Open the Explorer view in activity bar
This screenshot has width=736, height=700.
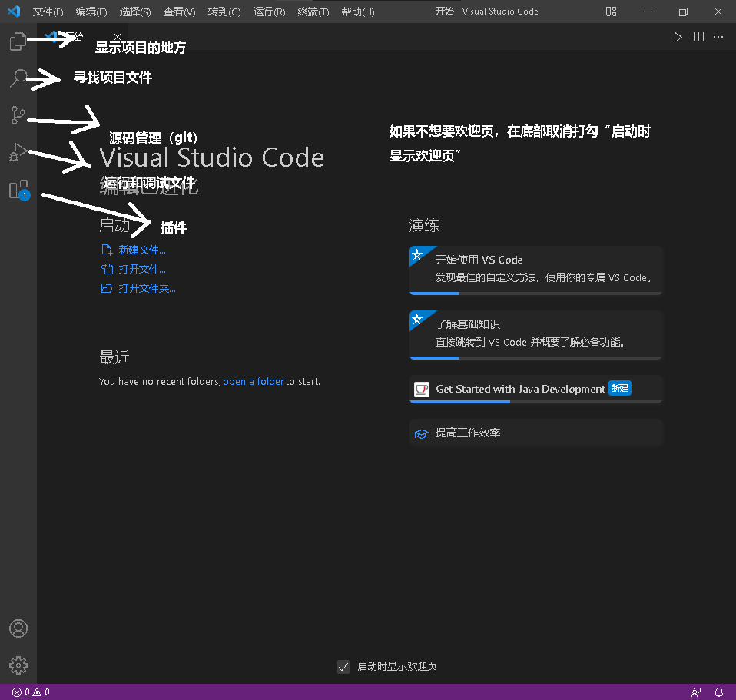click(18, 41)
